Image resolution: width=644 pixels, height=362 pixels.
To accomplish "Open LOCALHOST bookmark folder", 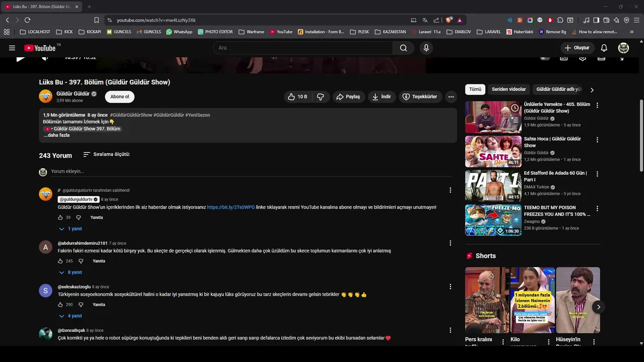I will (x=35, y=32).
